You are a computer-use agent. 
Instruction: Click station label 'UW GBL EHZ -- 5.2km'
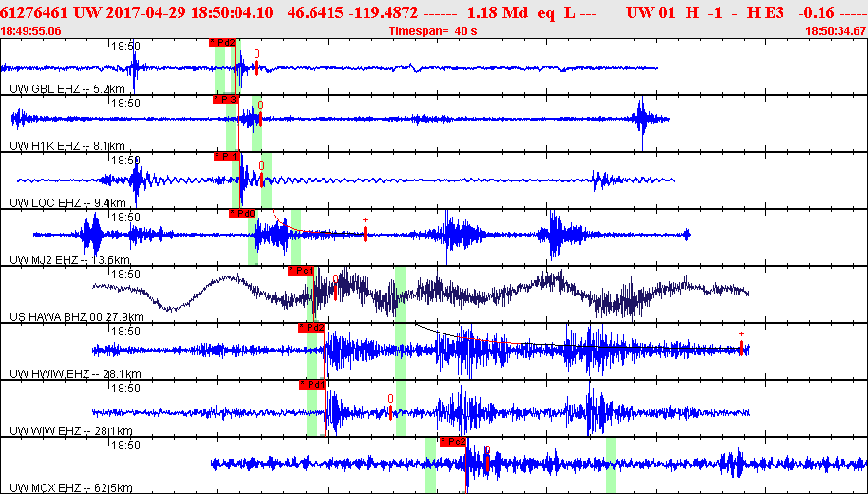click(x=67, y=89)
